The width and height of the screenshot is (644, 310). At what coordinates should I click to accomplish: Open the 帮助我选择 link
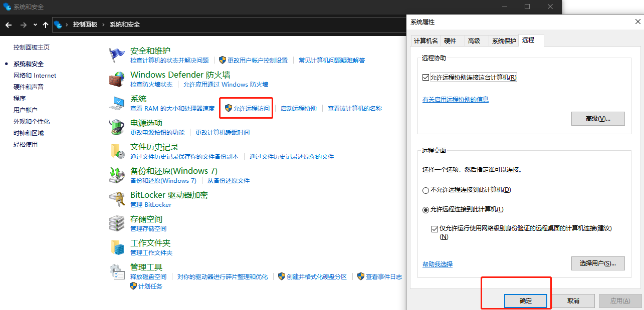438,264
